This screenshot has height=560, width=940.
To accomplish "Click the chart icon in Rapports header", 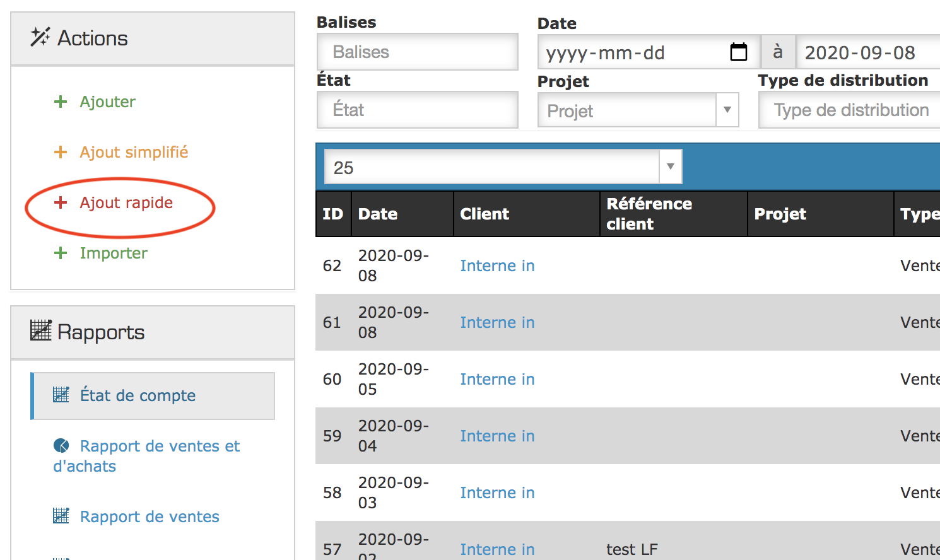I will point(41,330).
